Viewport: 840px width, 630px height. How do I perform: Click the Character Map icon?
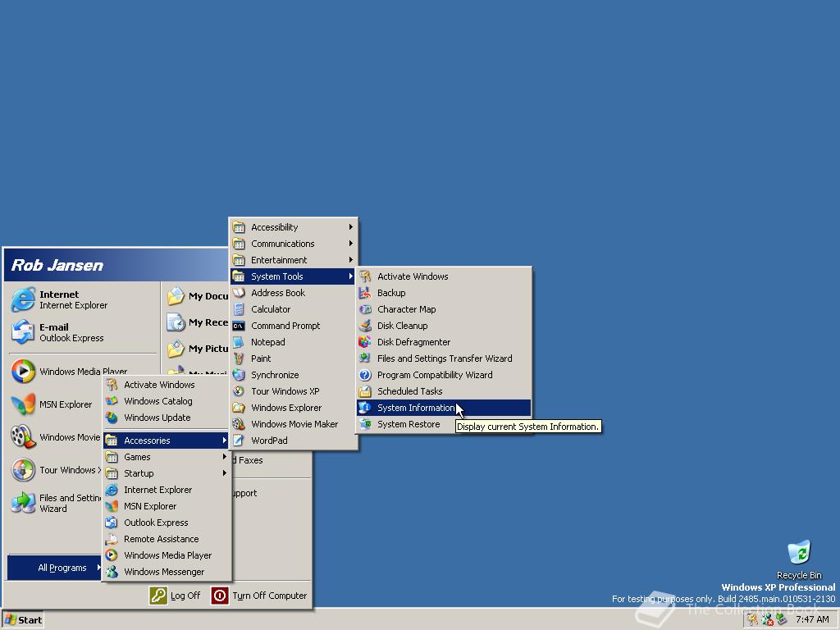click(x=365, y=309)
